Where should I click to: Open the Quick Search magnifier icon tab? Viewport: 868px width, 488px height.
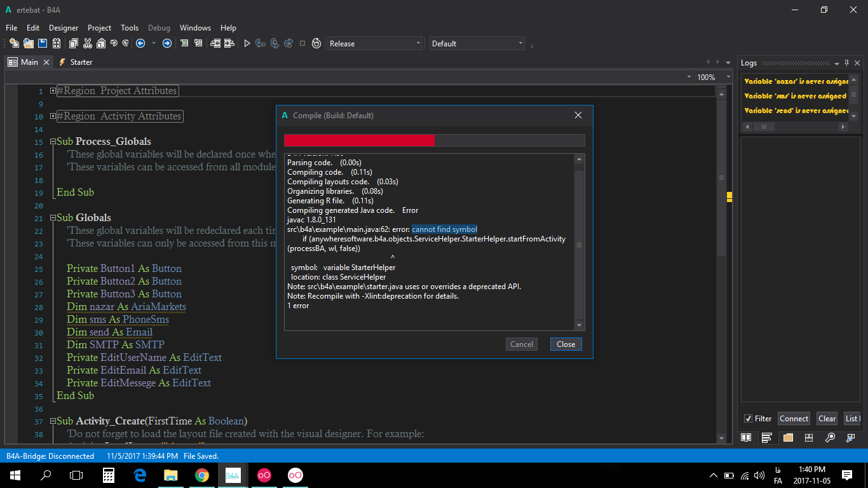(830, 438)
